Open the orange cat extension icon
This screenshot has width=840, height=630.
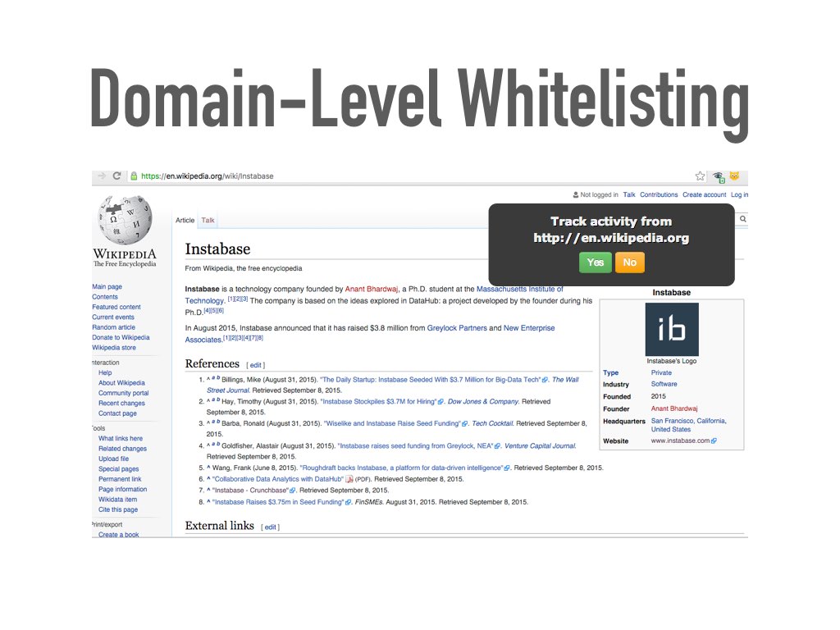[734, 176]
